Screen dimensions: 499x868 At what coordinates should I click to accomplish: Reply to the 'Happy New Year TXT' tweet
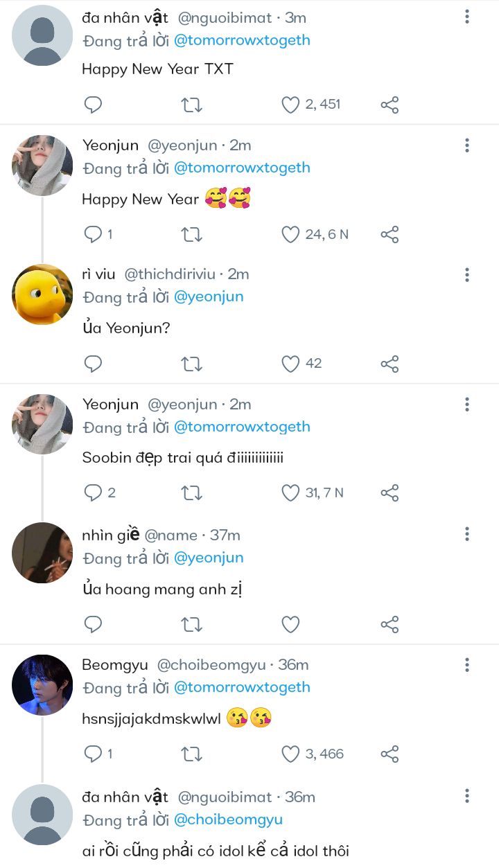tap(93, 105)
